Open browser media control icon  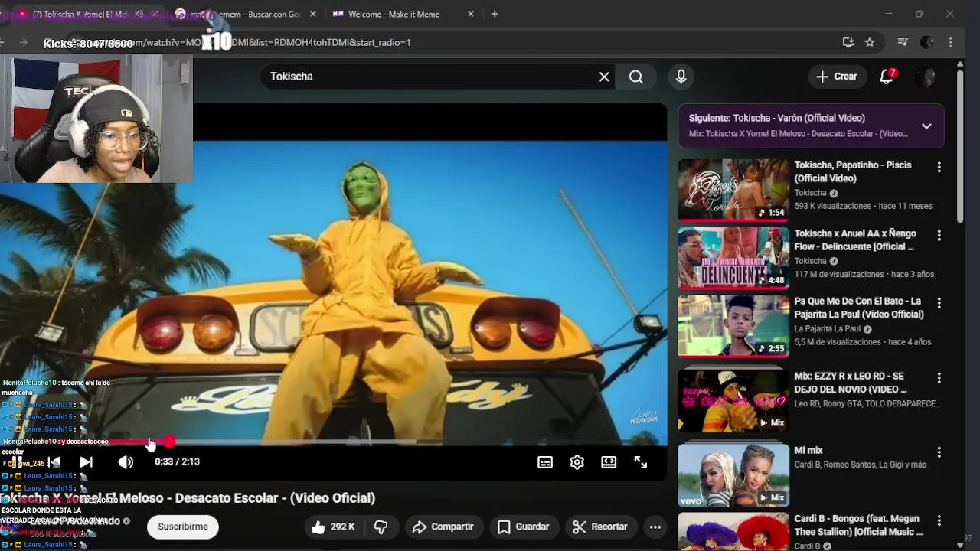click(x=903, y=42)
